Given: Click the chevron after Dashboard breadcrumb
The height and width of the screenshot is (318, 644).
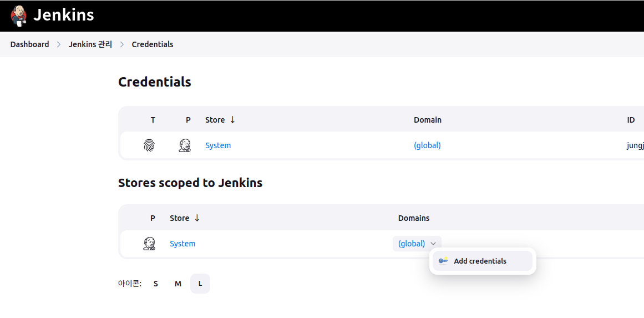Looking at the screenshot, I should pos(59,44).
